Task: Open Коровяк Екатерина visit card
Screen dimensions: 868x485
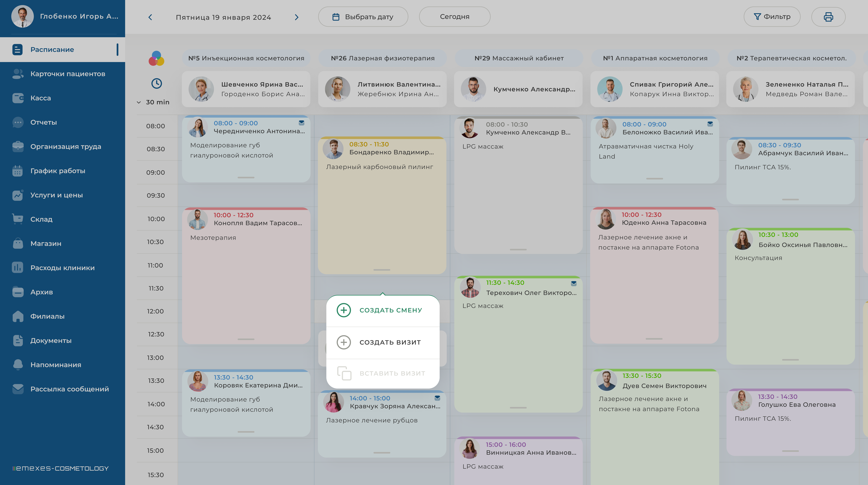Action: click(246, 403)
